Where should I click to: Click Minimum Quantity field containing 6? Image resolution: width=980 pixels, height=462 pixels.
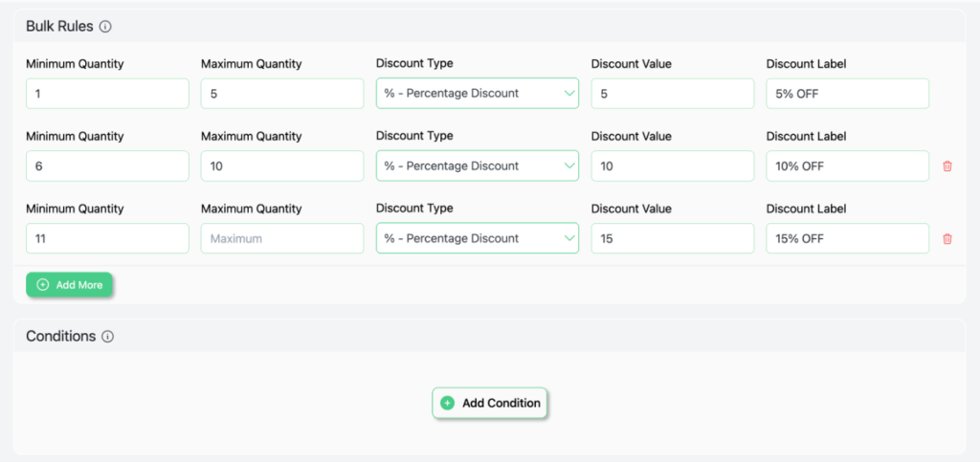click(x=107, y=166)
